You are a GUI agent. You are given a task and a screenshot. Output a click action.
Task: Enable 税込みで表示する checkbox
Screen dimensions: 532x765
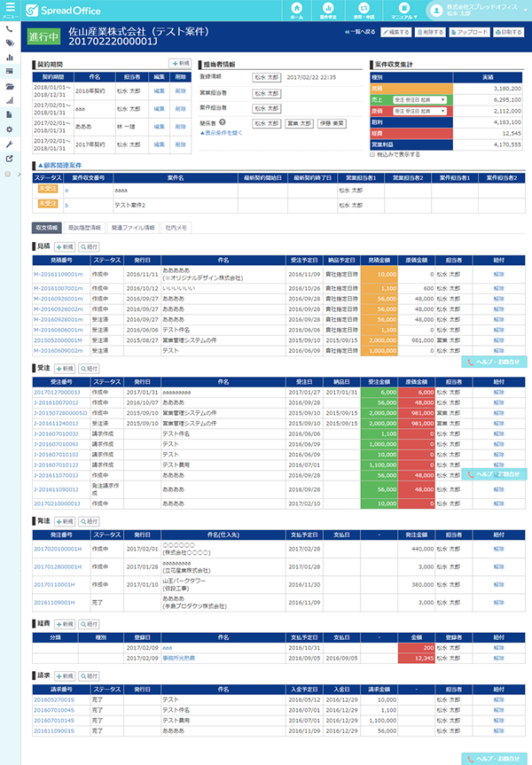pos(372,154)
